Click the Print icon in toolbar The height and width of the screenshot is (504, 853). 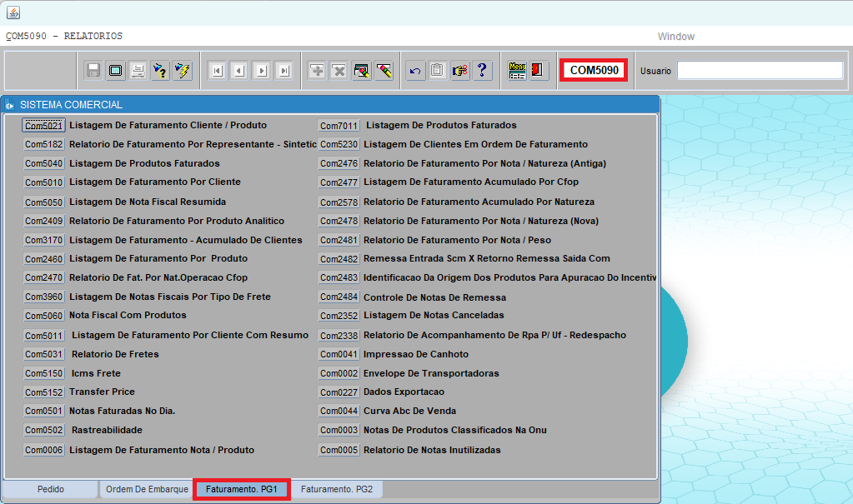138,71
